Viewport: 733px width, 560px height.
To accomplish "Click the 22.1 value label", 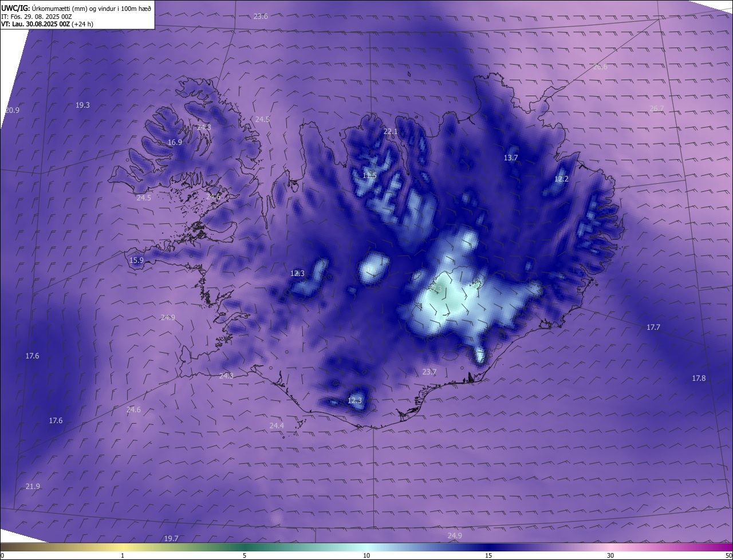I will pos(390,132).
